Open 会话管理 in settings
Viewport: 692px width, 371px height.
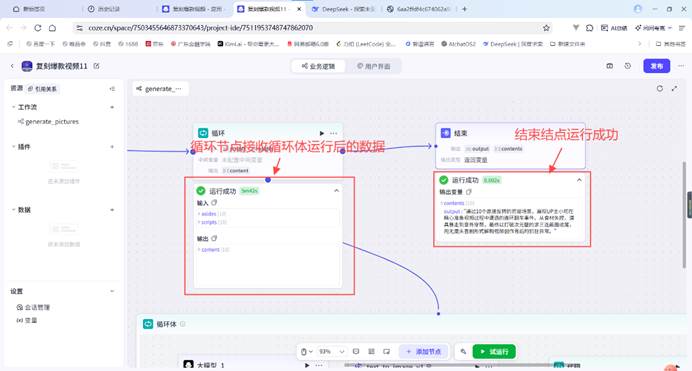[33, 307]
